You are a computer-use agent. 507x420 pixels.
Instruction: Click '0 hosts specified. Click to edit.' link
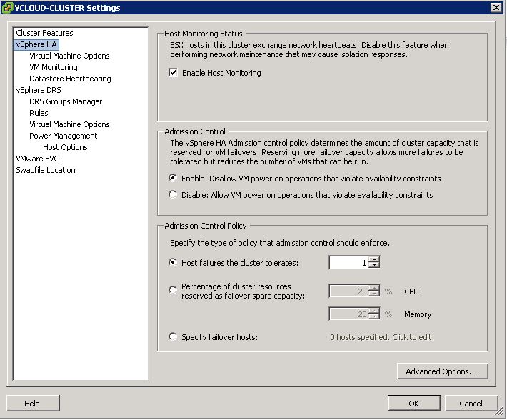(382, 337)
